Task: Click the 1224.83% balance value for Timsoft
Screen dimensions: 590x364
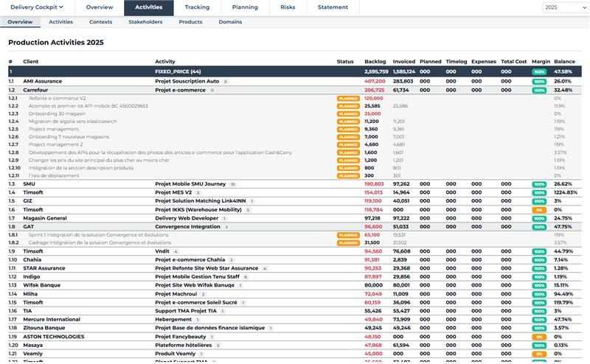Action: 566,192
